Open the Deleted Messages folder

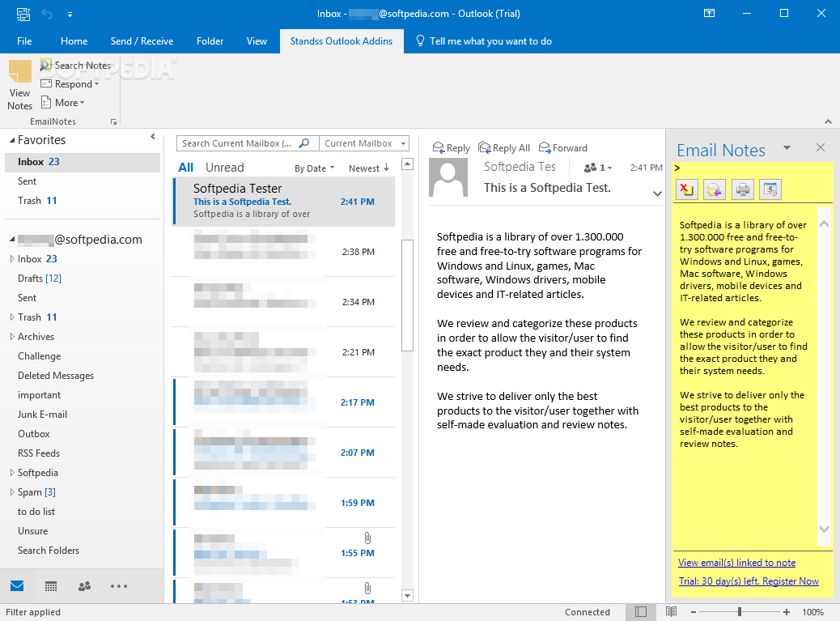[56, 376]
